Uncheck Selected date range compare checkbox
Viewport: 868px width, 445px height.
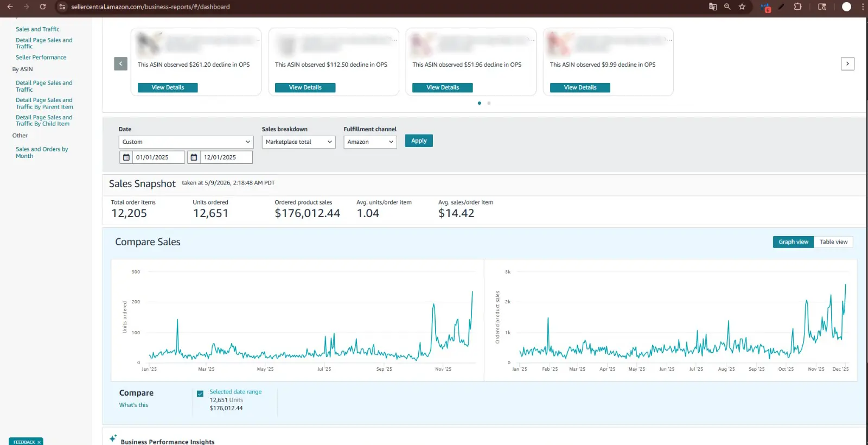tap(200, 393)
